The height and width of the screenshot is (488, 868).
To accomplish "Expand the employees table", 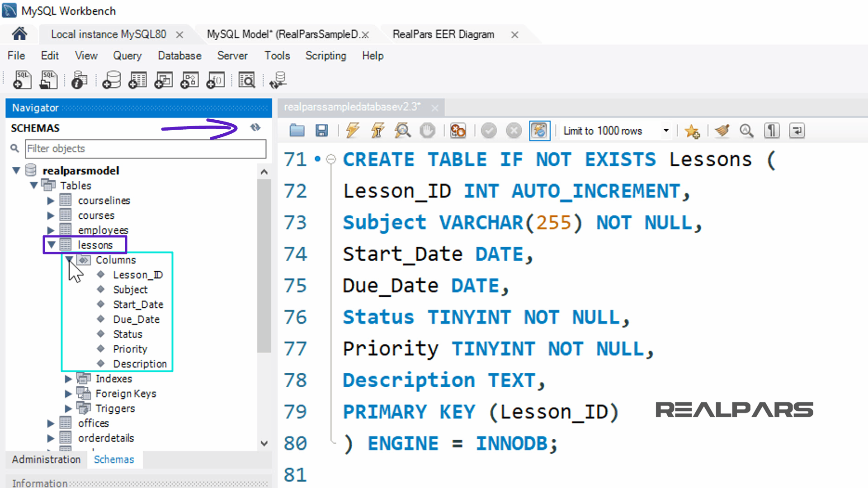I will [x=51, y=230].
